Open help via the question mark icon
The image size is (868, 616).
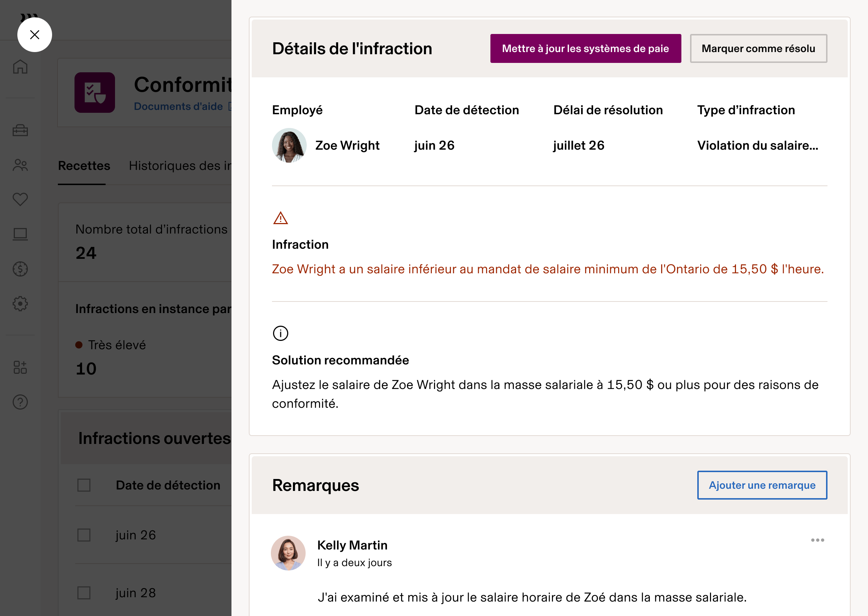(21, 402)
